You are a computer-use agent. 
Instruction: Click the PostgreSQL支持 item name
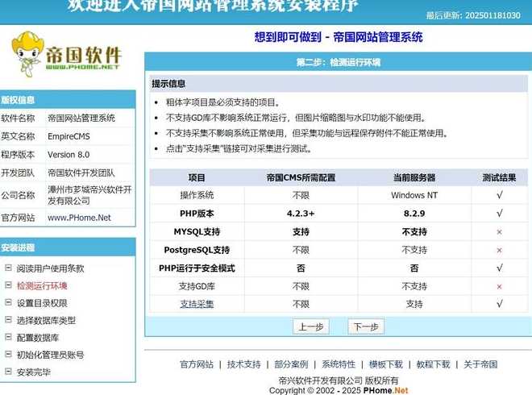click(x=197, y=250)
